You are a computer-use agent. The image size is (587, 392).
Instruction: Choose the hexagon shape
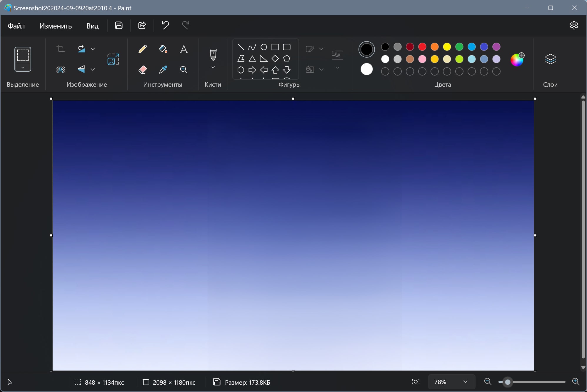[x=241, y=70]
